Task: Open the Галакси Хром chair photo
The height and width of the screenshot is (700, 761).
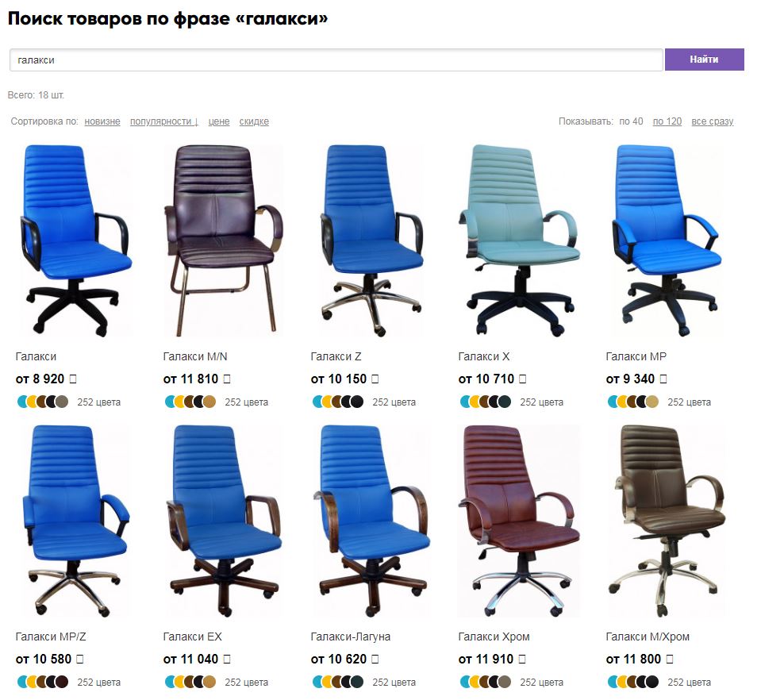Action: pyautogui.click(x=519, y=521)
